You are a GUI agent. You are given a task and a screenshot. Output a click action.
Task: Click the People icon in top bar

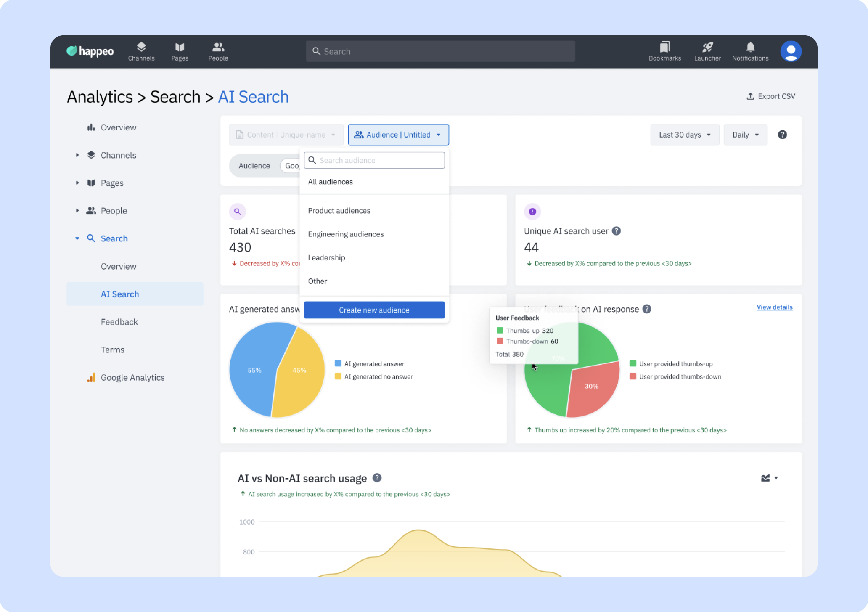pos(218,51)
